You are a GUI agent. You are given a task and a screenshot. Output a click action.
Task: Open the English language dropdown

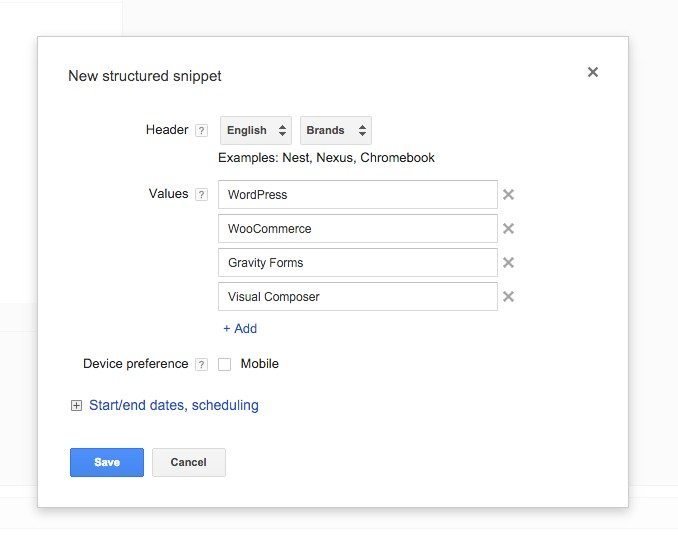click(x=256, y=130)
